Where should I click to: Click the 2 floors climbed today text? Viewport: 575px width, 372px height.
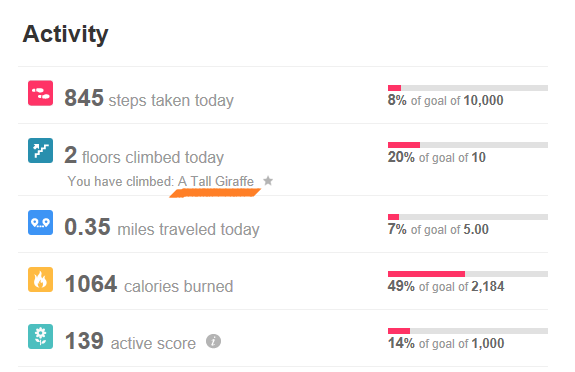[144, 156]
